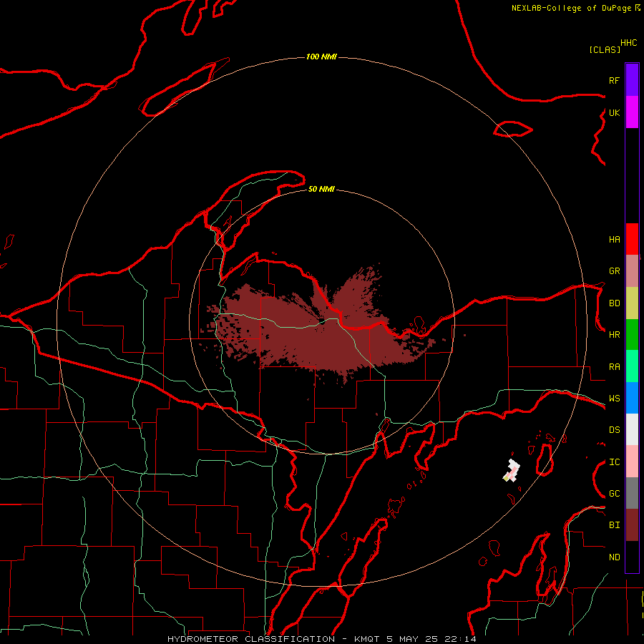Select the GR legend color block
This screenshot has width=644, height=644.
coord(632,271)
